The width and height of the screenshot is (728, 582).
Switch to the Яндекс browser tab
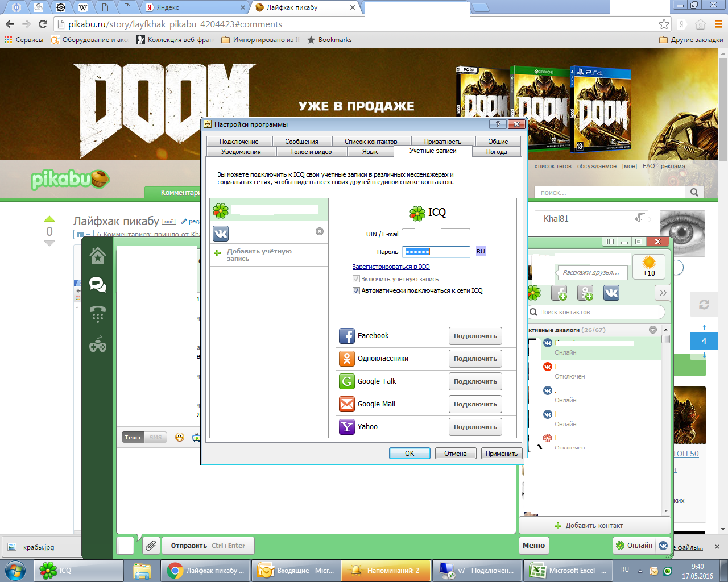coord(195,7)
